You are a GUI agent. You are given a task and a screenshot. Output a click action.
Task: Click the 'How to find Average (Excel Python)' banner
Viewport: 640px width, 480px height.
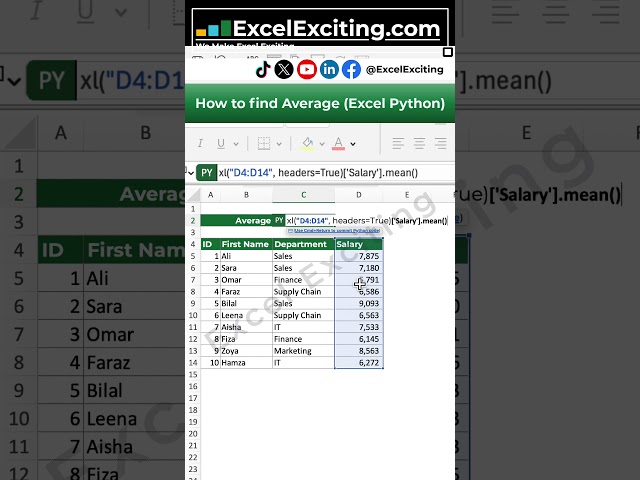[x=320, y=103]
